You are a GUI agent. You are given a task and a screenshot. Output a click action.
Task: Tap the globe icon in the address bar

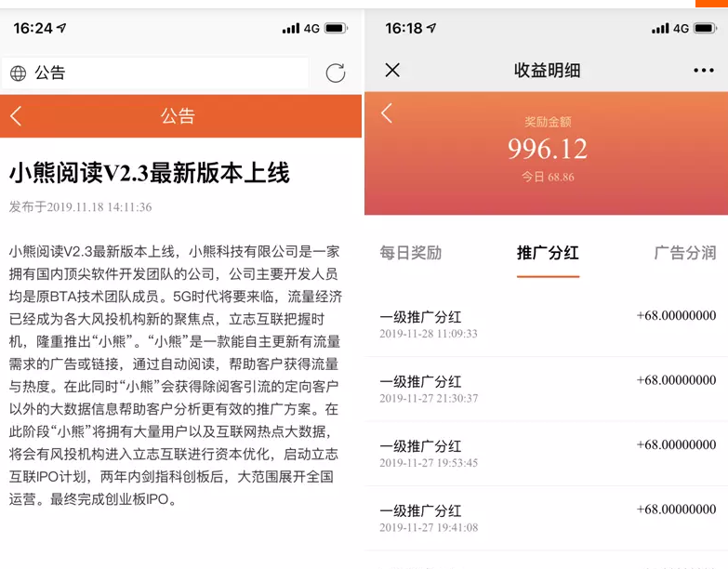tap(18, 73)
